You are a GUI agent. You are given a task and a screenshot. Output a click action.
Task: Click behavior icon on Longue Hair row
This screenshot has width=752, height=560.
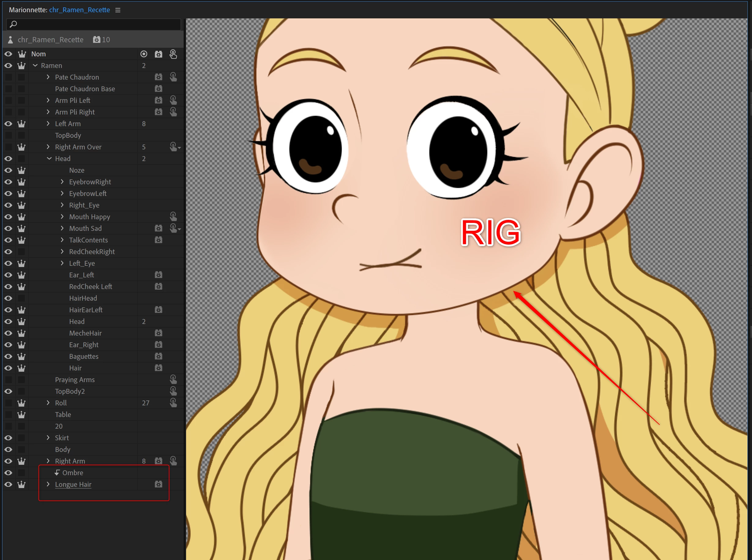pyautogui.click(x=158, y=484)
